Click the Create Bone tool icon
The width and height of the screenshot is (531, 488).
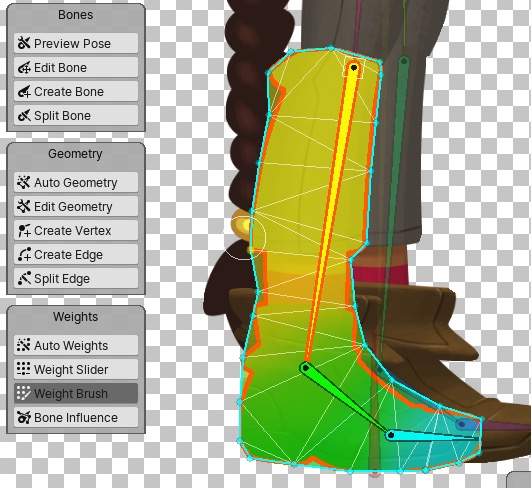coord(24,91)
